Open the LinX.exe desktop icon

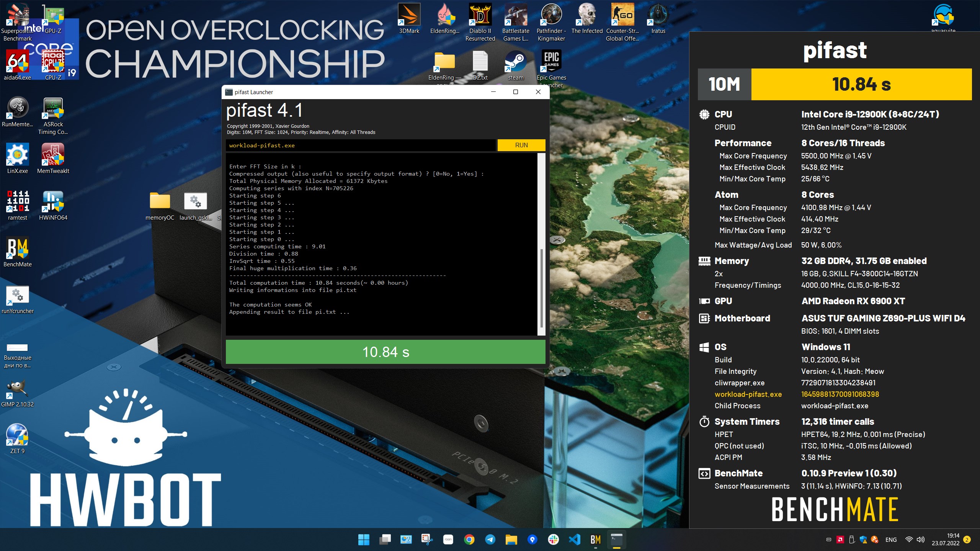pos(17,159)
